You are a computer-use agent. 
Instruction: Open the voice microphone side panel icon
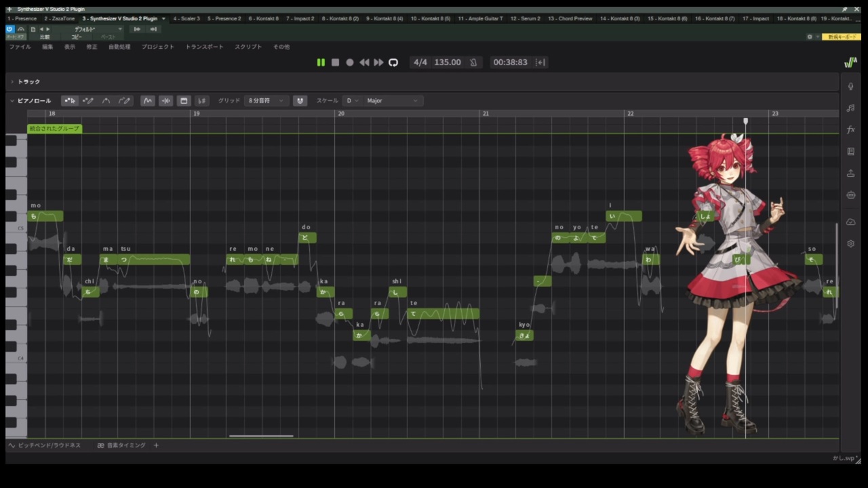click(x=851, y=86)
